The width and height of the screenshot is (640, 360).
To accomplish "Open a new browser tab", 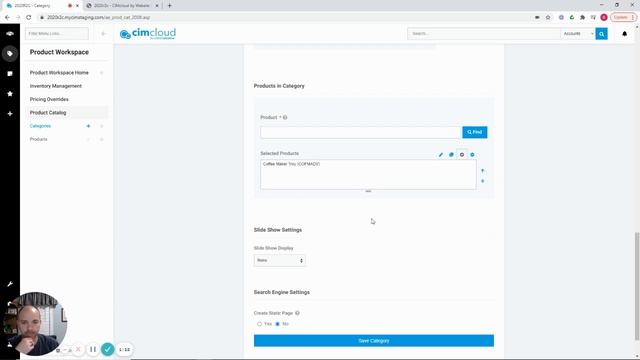I will (x=169, y=6).
